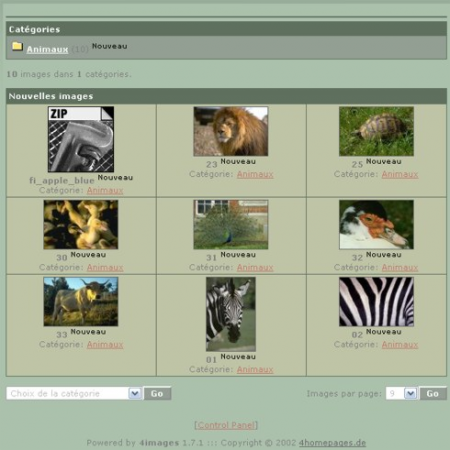Image resolution: width=450 pixels, height=450 pixels.
Task: Click the yellow folder icon beside Animaux
Action: pos(17,46)
